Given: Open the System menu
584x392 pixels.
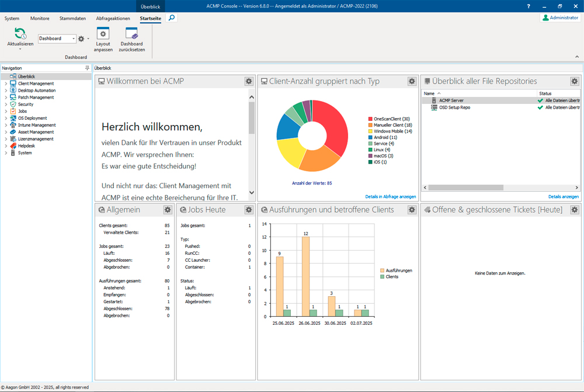Looking at the screenshot, I should click(x=12, y=18).
